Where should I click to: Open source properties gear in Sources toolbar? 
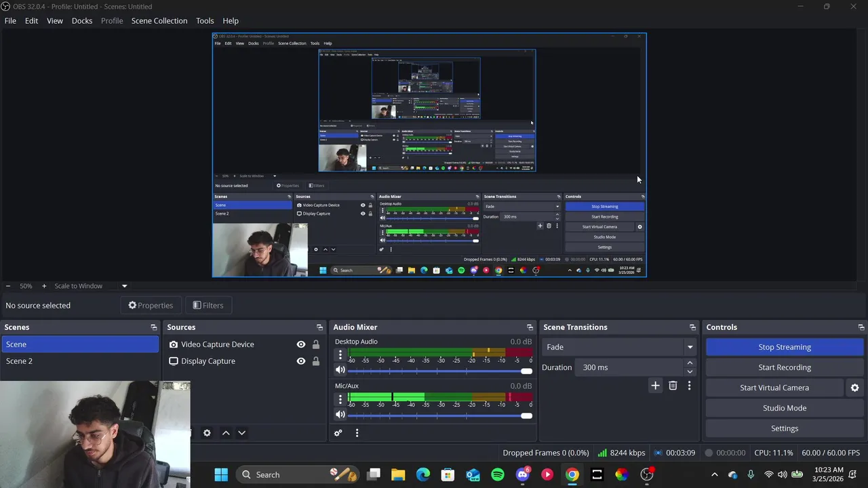207,433
